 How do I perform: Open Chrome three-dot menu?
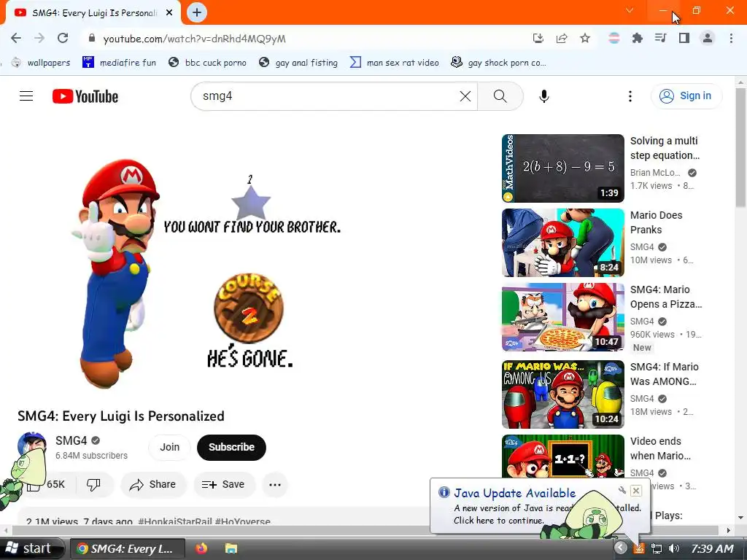pyautogui.click(x=731, y=39)
